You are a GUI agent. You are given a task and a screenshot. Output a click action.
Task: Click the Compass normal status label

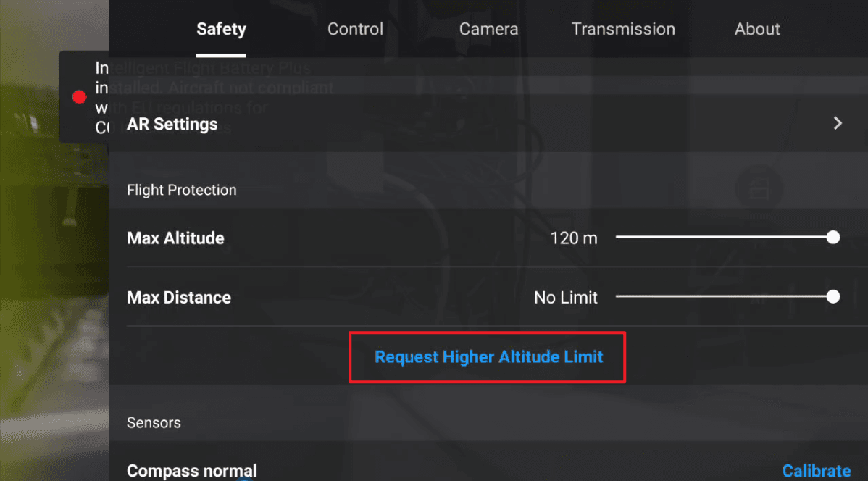point(191,471)
